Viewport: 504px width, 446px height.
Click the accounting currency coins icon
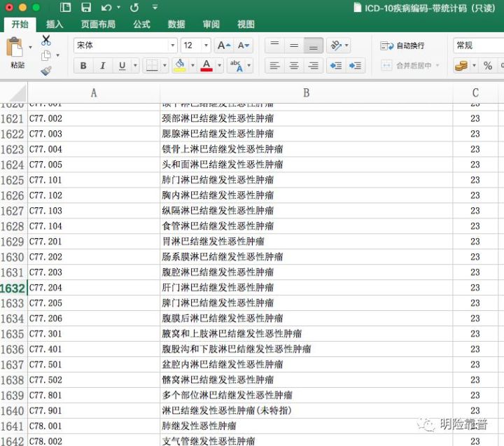coord(461,66)
